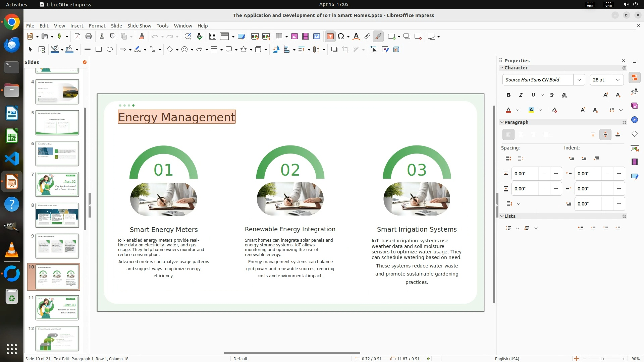Toggle the Strikethrough text button
This screenshot has height=362, width=644.
[x=552, y=95]
